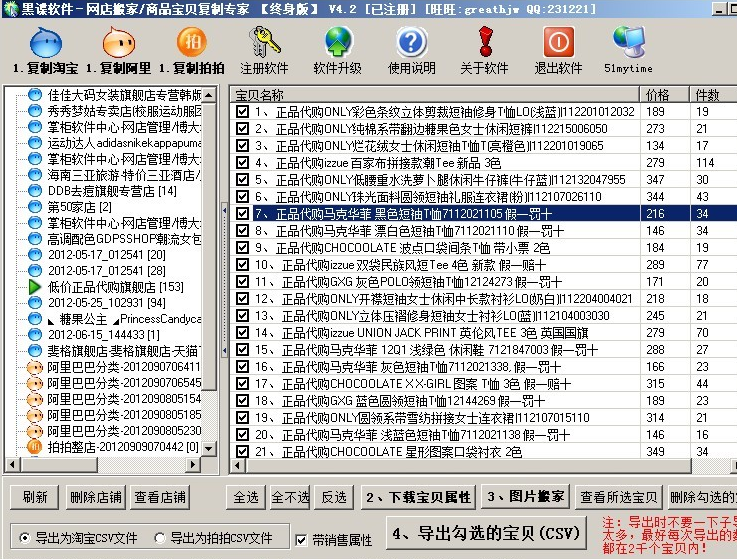Click 刷新 button
The height and width of the screenshot is (559, 737).
[35, 497]
